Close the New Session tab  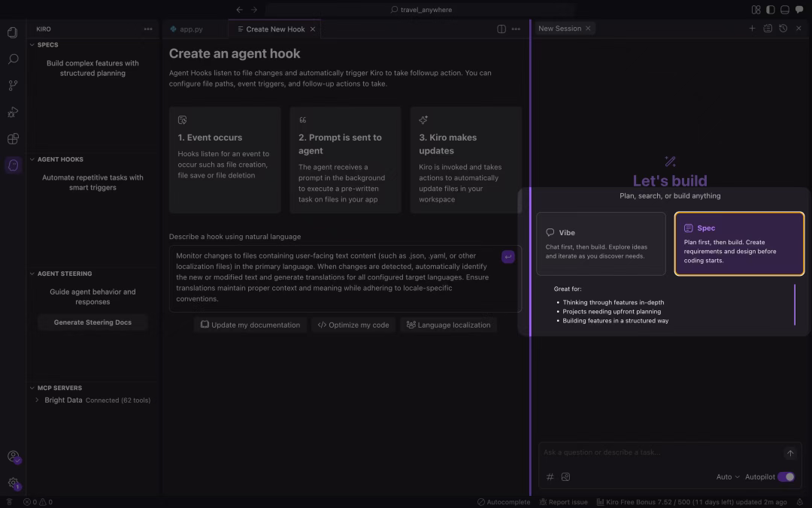[588, 29]
